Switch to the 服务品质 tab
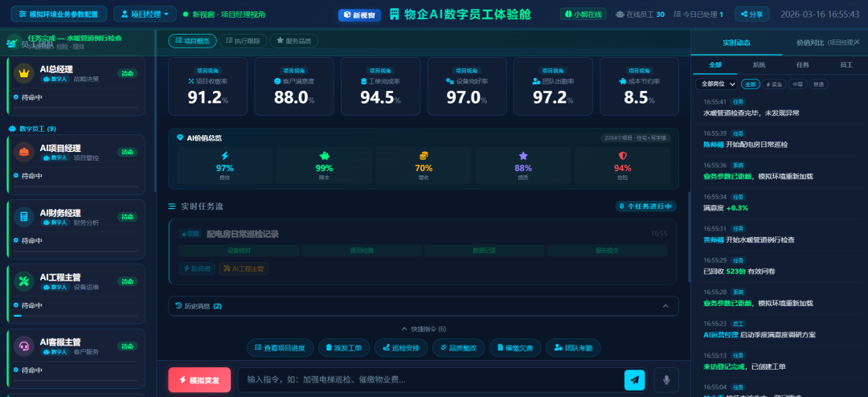Image resolution: width=868 pixels, height=397 pixels. (294, 40)
